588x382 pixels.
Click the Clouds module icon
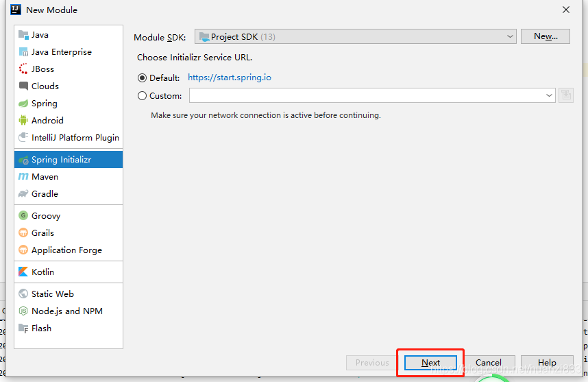point(23,86)
